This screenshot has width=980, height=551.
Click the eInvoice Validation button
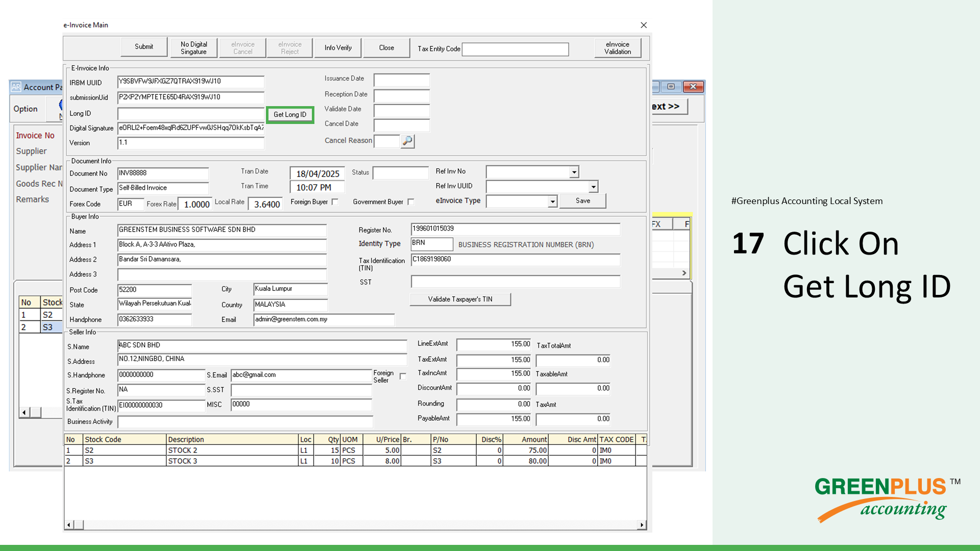click(618, 48)
